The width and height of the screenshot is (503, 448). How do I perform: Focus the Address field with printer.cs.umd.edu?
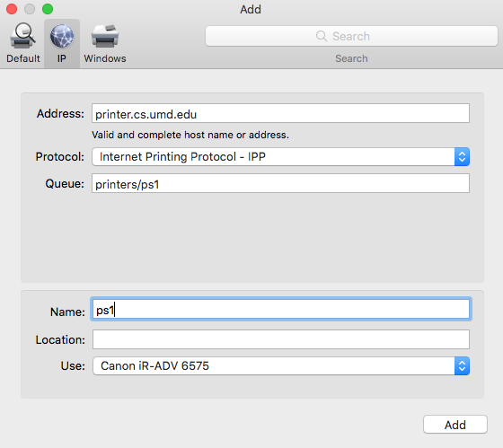(x=280, y=113)
